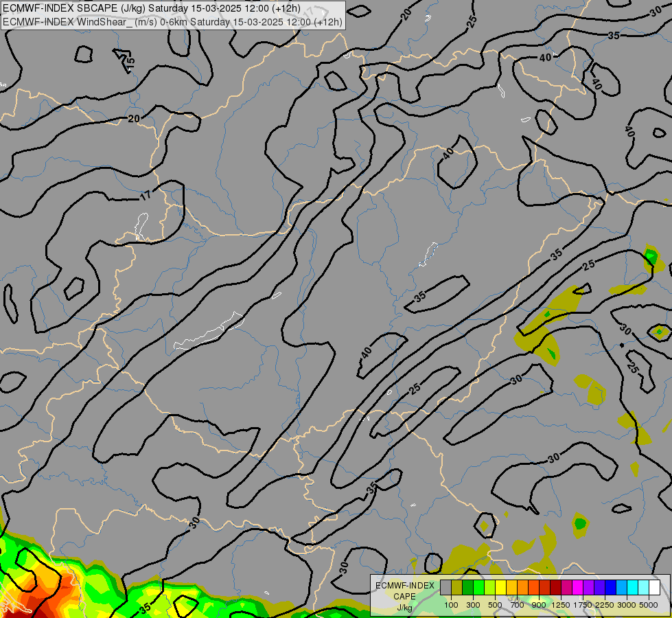Click the gray swatch in the CAPE legend

point(445,588)
